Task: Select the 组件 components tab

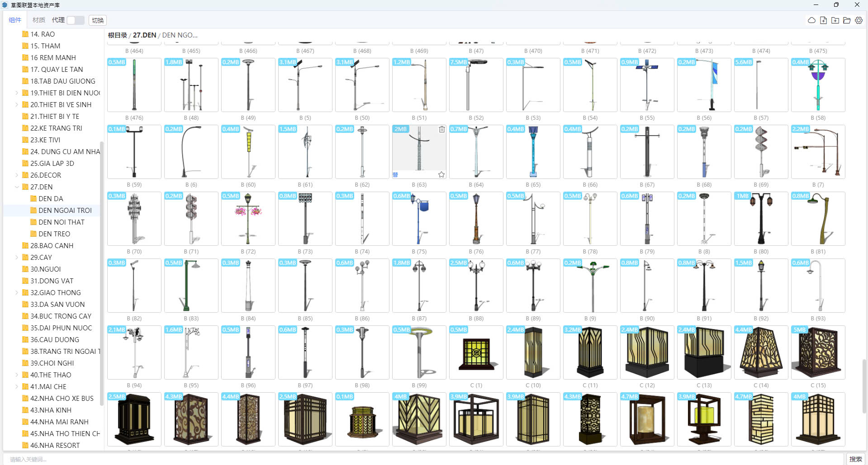Action: pos(15,20)
